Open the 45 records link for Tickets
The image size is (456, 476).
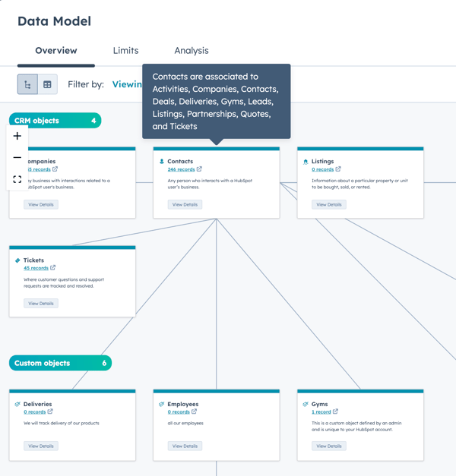[36, 268]
